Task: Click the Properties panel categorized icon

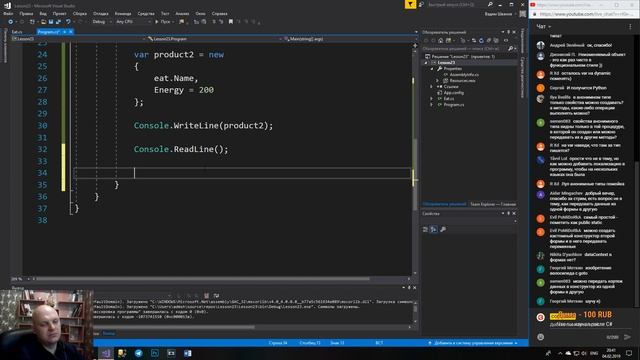Action: tap(425, 229)
